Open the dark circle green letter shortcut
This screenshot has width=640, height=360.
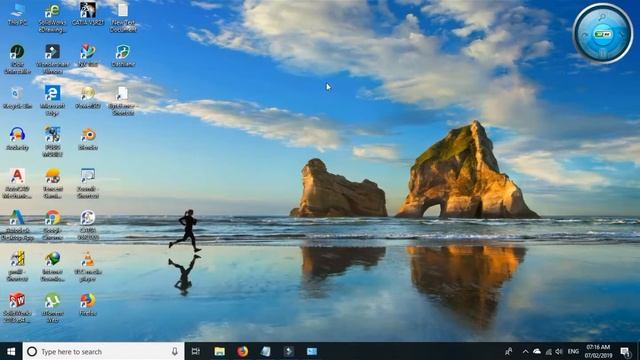pyautogui.click(x=17, y=59)
